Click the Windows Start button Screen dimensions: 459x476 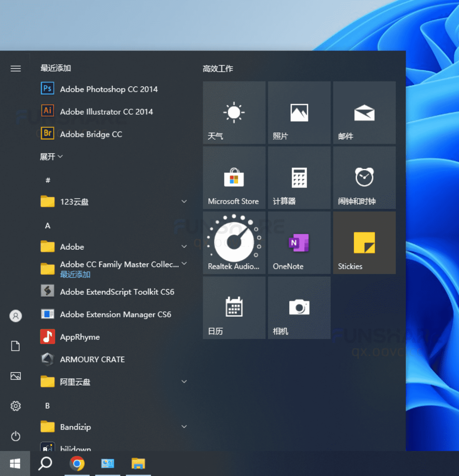coord(15,463)
